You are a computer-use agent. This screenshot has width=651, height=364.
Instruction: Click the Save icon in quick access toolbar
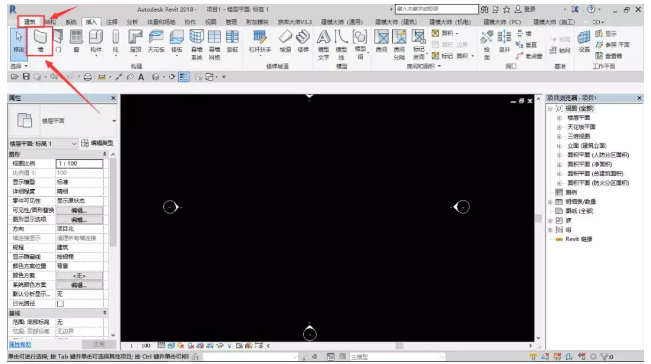(26, 77)
